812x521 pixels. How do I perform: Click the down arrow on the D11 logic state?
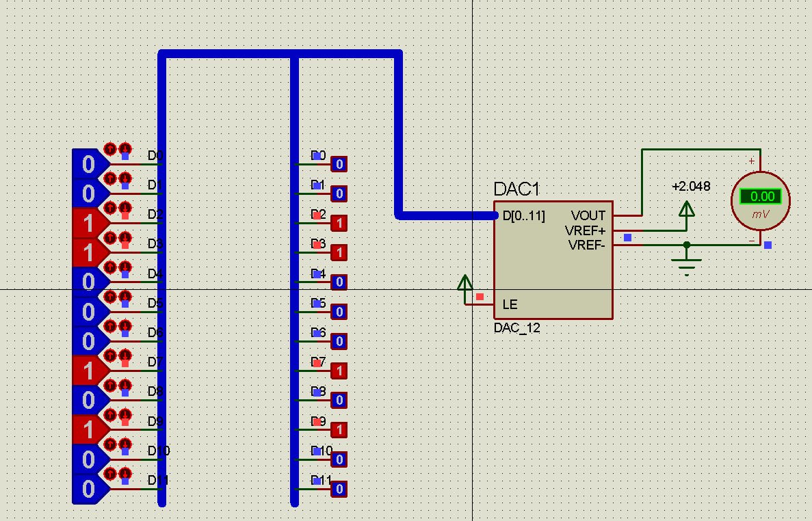(x=125, y=473)
